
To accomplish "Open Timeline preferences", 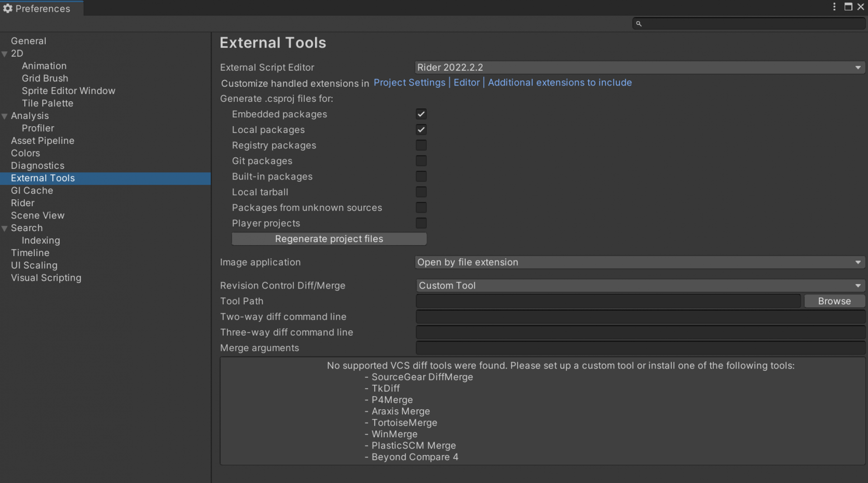I will (30, 253).
